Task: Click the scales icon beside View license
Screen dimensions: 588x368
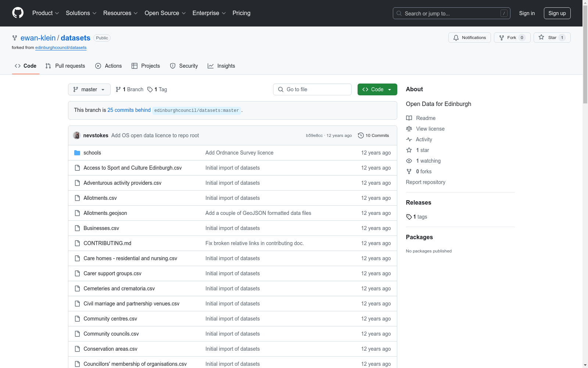Action: click(x=409, y=129)
